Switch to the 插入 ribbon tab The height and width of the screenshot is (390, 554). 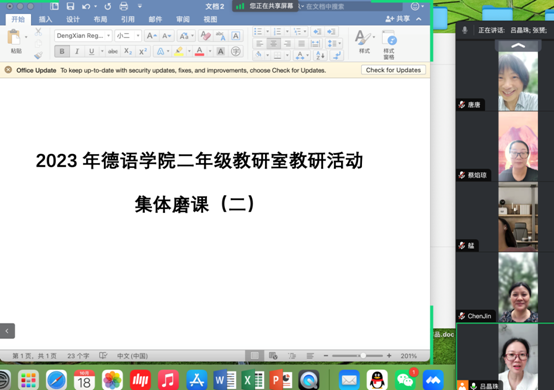point(45,19)
